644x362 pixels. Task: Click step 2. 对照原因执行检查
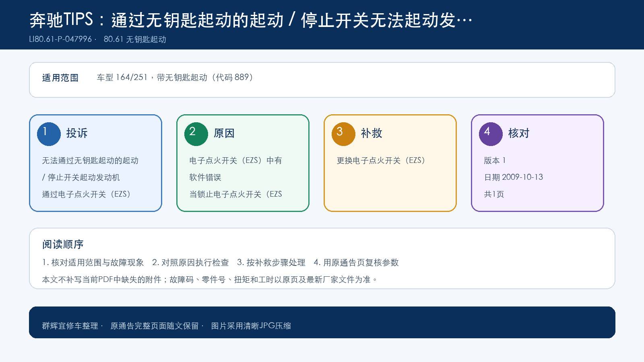click(x=190, y=263)
